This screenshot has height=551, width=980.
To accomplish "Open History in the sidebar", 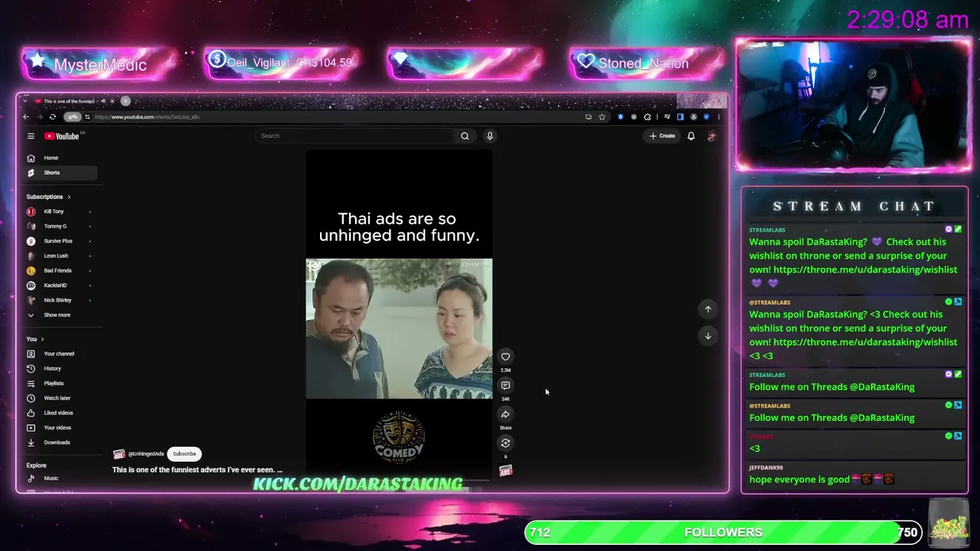I will coord(60,369).
